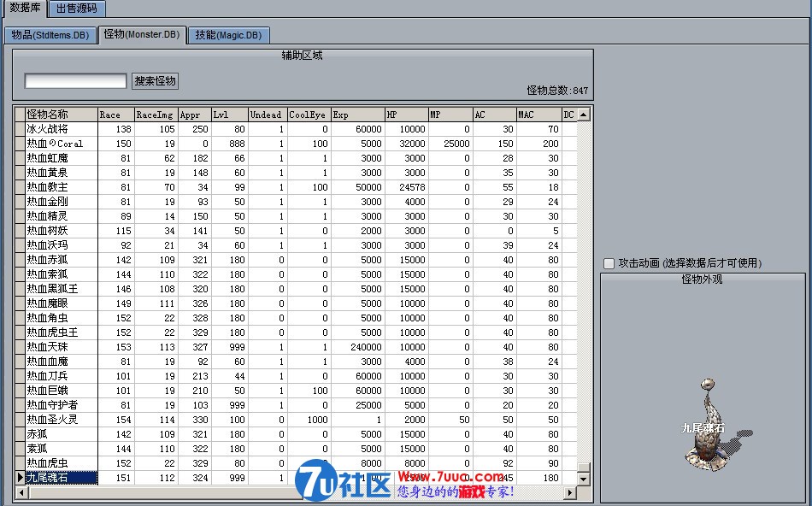Click the 搜索怪物 button
This screenshot has width=812, height=506.
coord(156,81)
